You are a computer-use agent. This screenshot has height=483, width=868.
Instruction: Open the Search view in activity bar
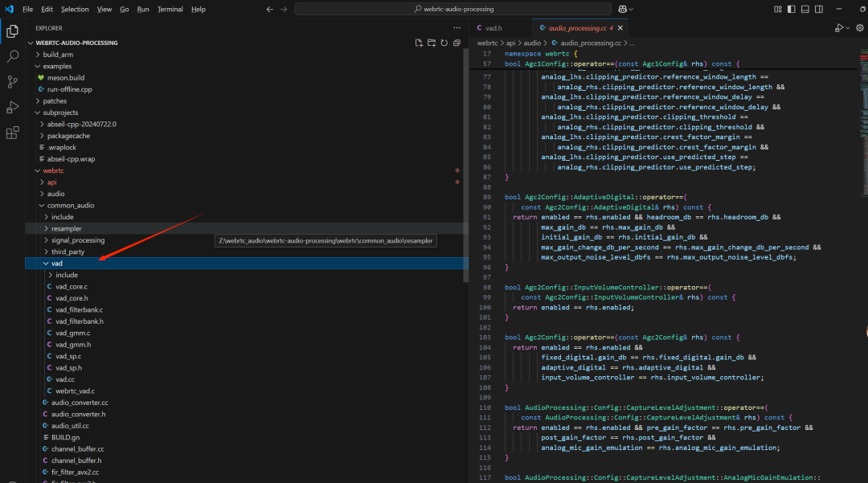[13, 56]
